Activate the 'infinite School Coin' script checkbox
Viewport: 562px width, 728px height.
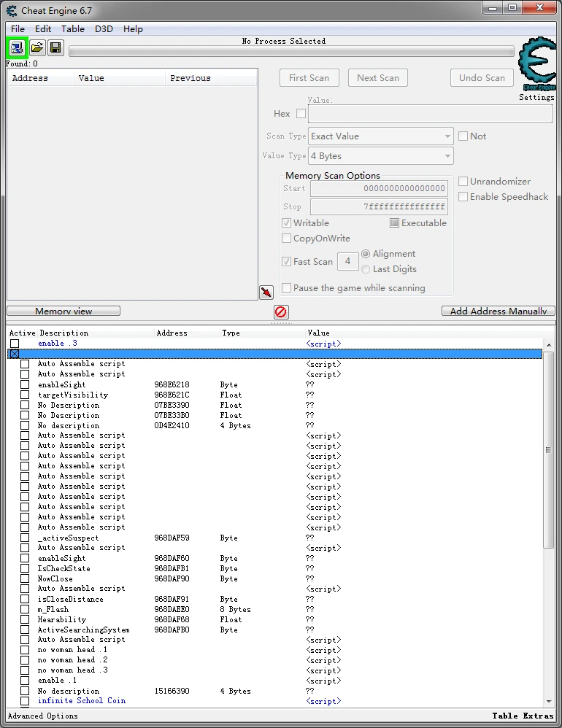[x=25, y=701]
